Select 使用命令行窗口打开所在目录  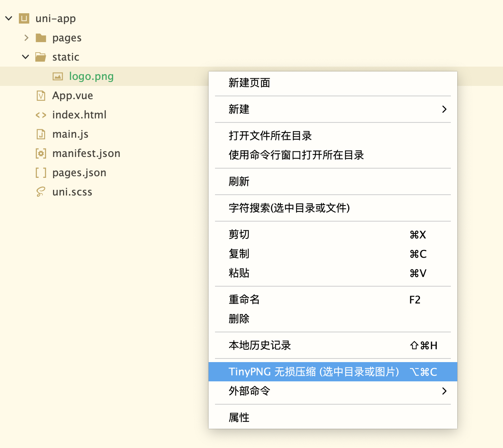[x=333, y=155]
